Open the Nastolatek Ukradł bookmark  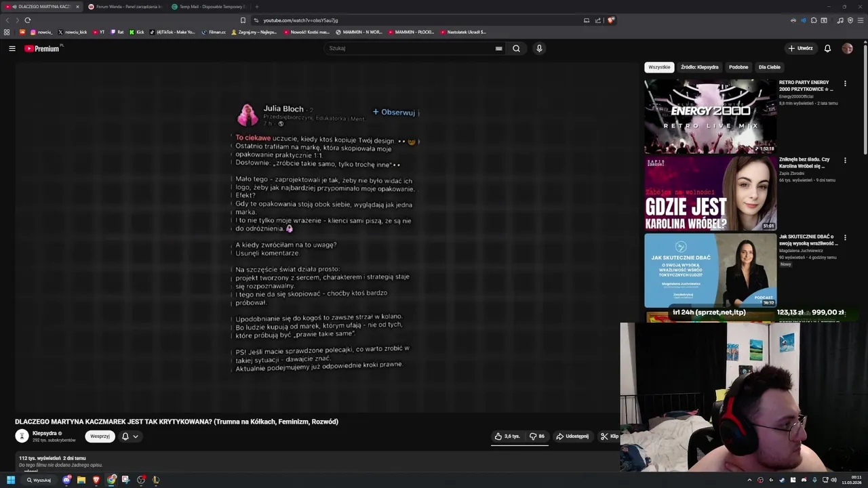[463, 32]
